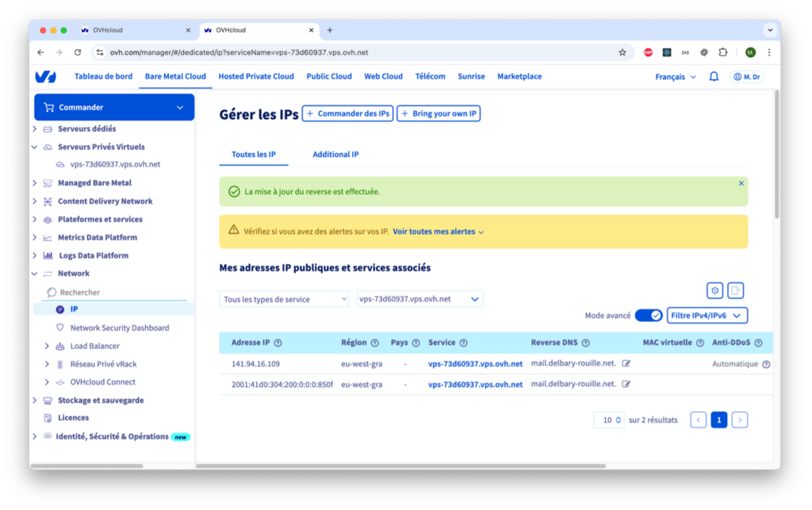Open Licences in sidebar
Image resolution: width=812 pixels, height=510 pixels.
tap(73, 418)
